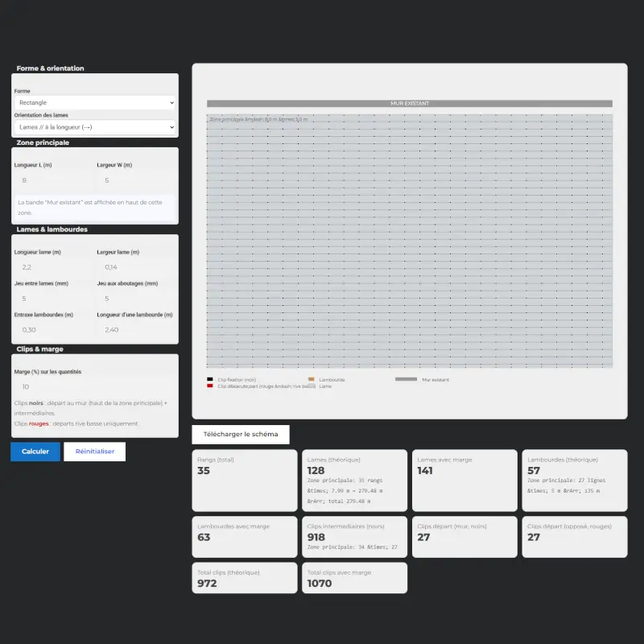Click the Réinitialiser button
The height and width of the screenshot is (644, 644).
tap(95, 452)
